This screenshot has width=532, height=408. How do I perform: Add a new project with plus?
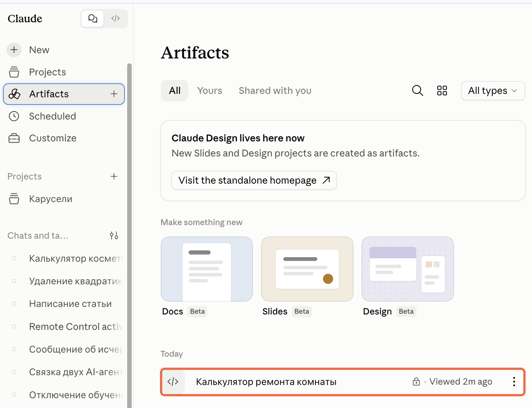(114, 176)
